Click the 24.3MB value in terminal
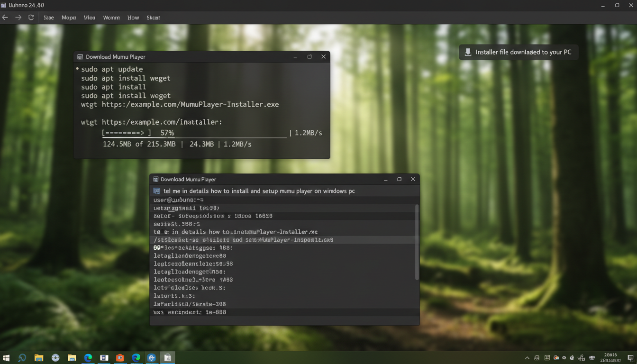This screenshot has width=637, height=364. (201, 144)
